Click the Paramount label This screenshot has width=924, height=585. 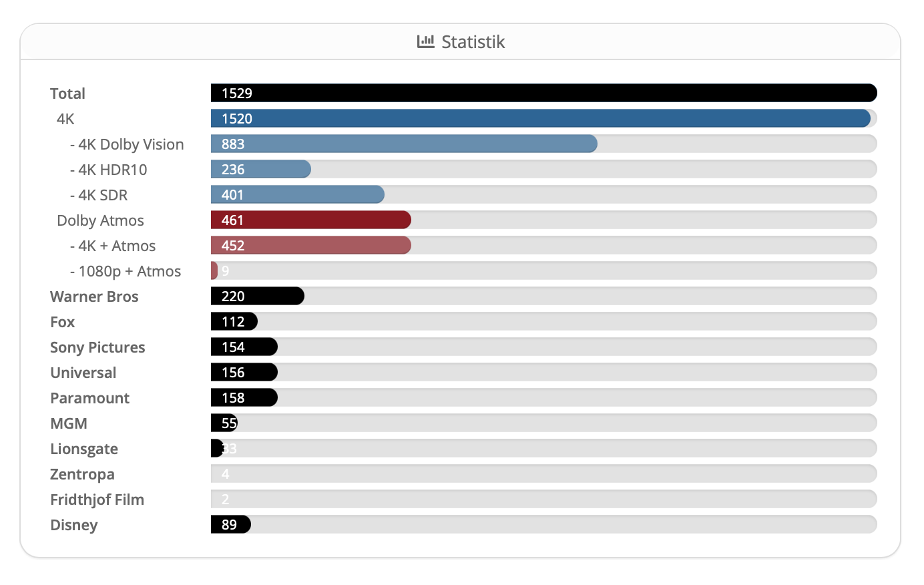89,398
